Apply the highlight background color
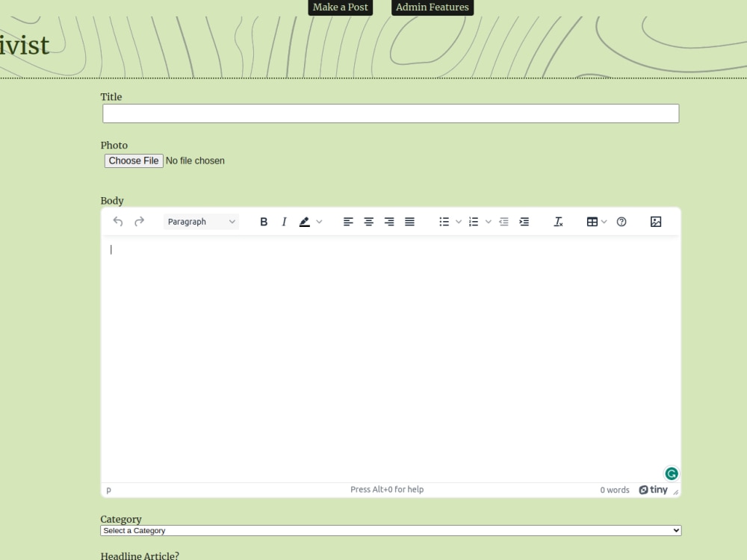 [x=305, y=222]
